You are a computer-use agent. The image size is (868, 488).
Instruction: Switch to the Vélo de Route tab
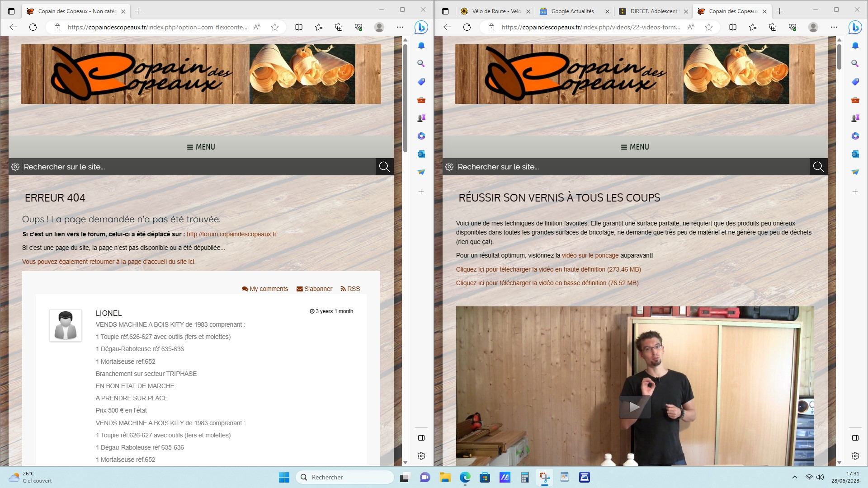pyautogui.click(x=495, y=11)
